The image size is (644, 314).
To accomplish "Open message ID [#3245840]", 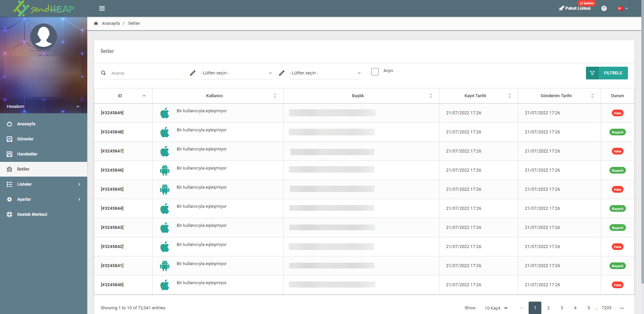I will tap(112, 285).
